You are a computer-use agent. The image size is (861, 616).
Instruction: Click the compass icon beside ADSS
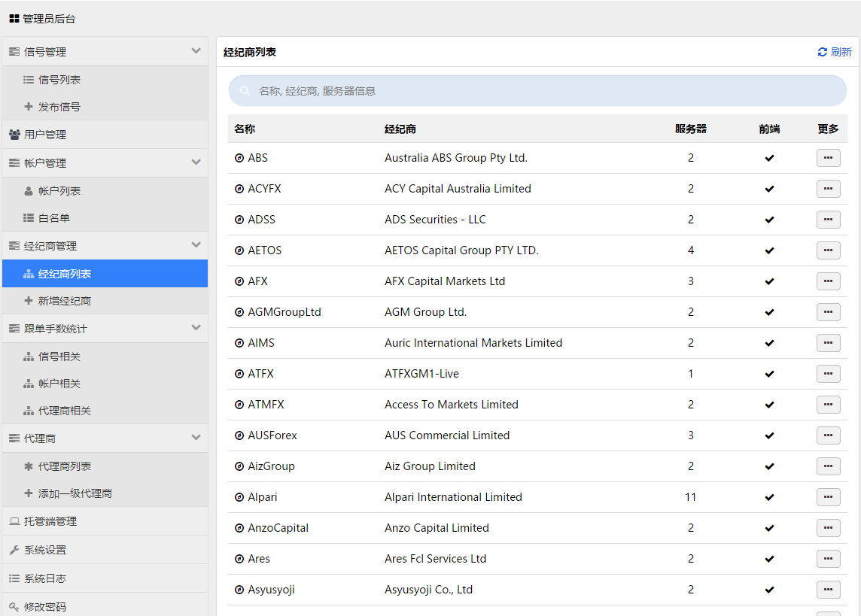(x=239, y=220)
